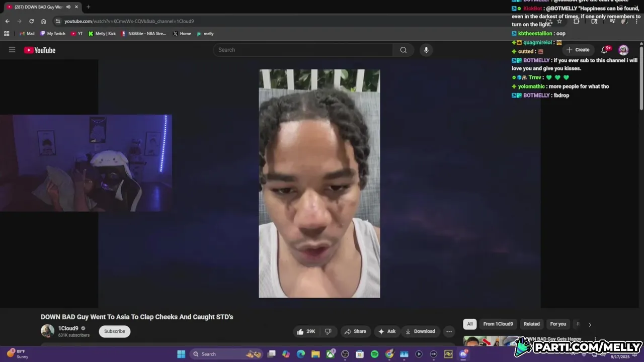This screenshot has width=644, height=362.
Task: Open OBS Studio from the taskbar
Action: (345, 354)
